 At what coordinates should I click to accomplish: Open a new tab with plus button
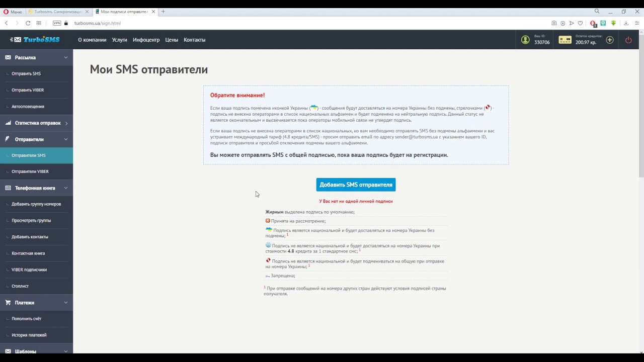pos(163,12)
